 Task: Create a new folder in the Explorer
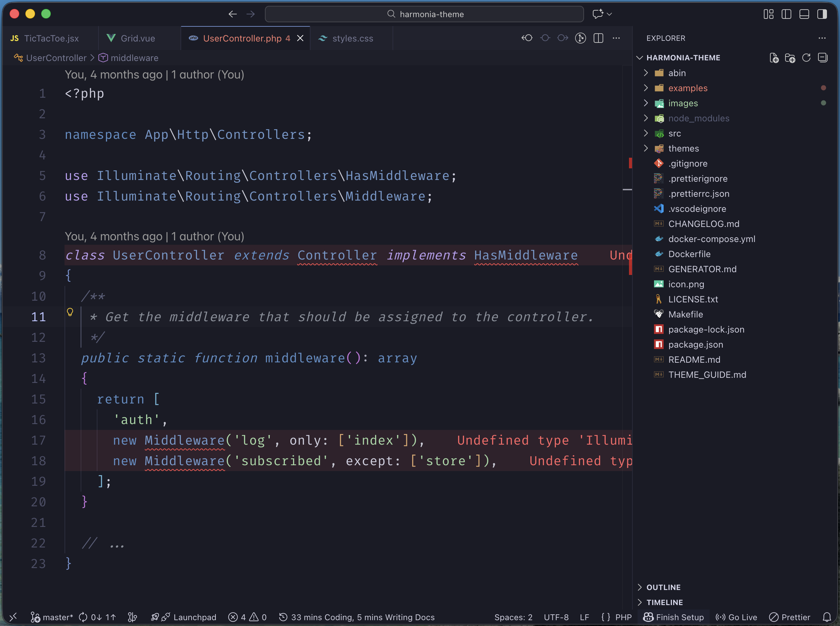pyautogui.click(x=790, y=58)
